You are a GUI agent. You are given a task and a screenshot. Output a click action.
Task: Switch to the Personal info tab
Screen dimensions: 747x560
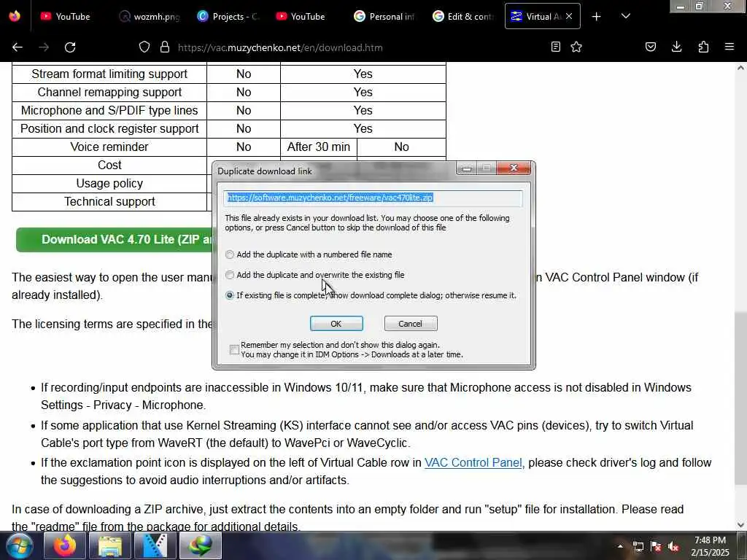tap(385, 16)
